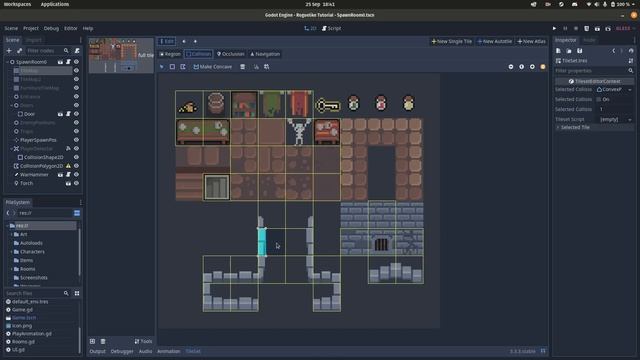Choose the new polygon shape tool
Screen dimensions: 640x360
[x=183, y=67]
